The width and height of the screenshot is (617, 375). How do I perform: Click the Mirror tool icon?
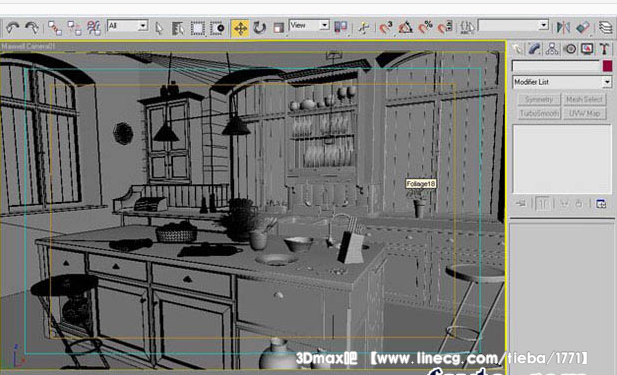tap(563, 28)
